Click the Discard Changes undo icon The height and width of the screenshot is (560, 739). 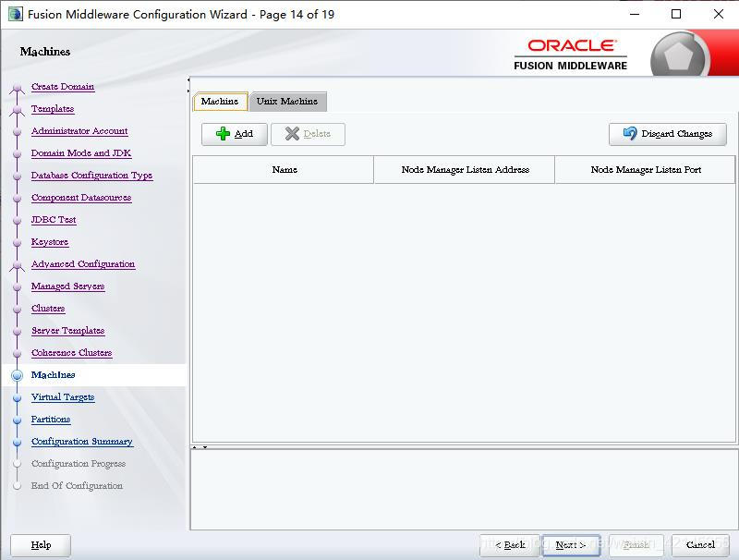(x=630, y=133)
